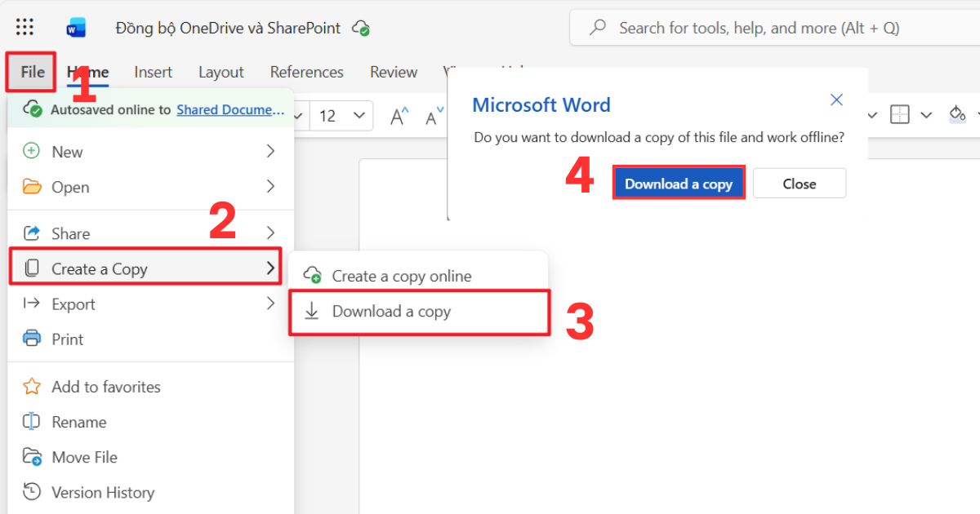
Task: Click the shading fill color bucket on the ribbon
Action: tap(957, 114)
